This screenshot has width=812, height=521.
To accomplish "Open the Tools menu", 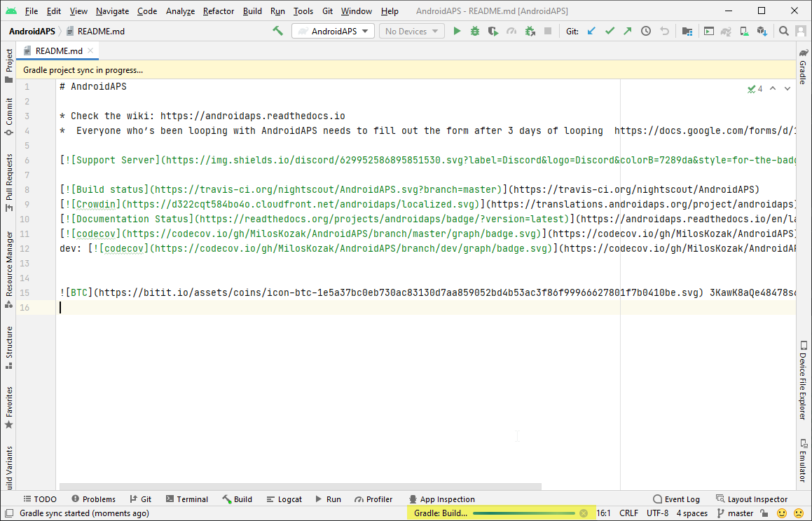I will (x=303, y=11).
